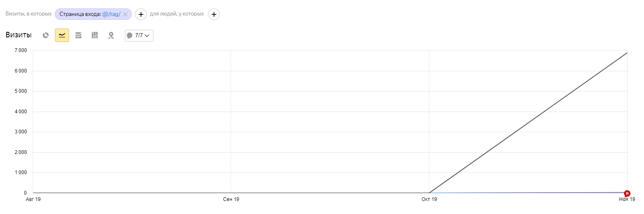Screen dimensions: 644x214
Task: Click the Сен 19 axis label
Action: [x=231, y=199]
